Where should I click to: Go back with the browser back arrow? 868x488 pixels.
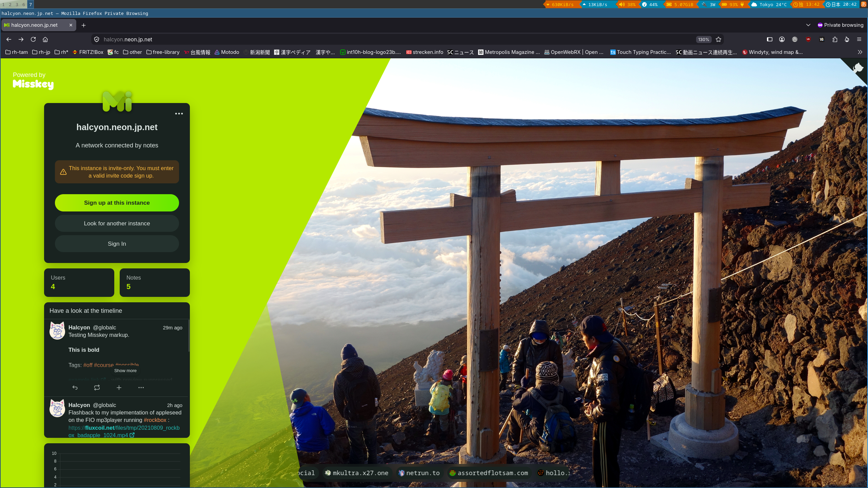(x=9, y=39)
